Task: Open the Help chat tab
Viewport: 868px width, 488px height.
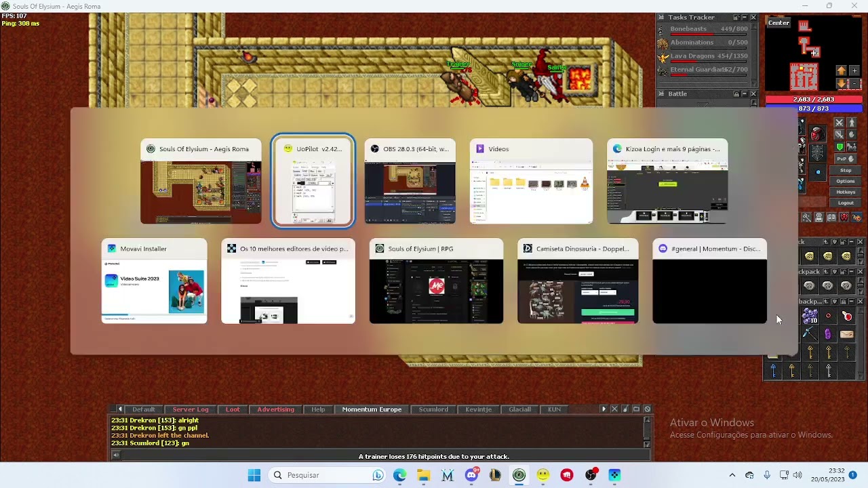Action: 318,409
